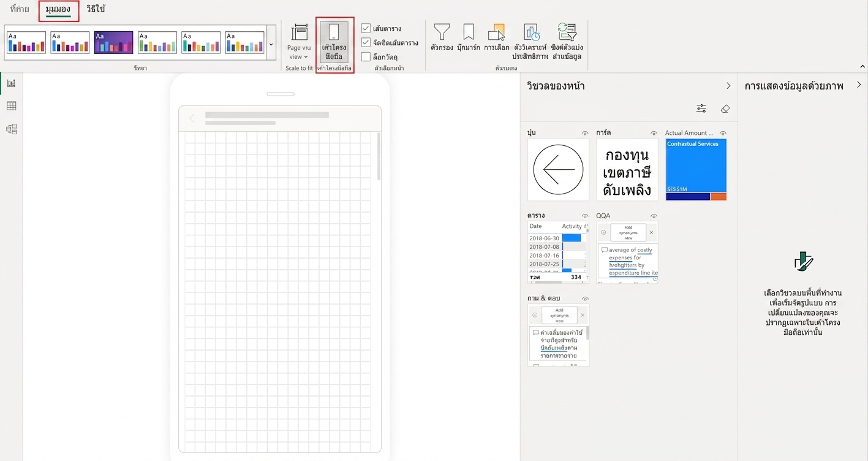
Task: Toggle the mobile layout button เค้าโครงมือถือ
Action: click(334, 42)
